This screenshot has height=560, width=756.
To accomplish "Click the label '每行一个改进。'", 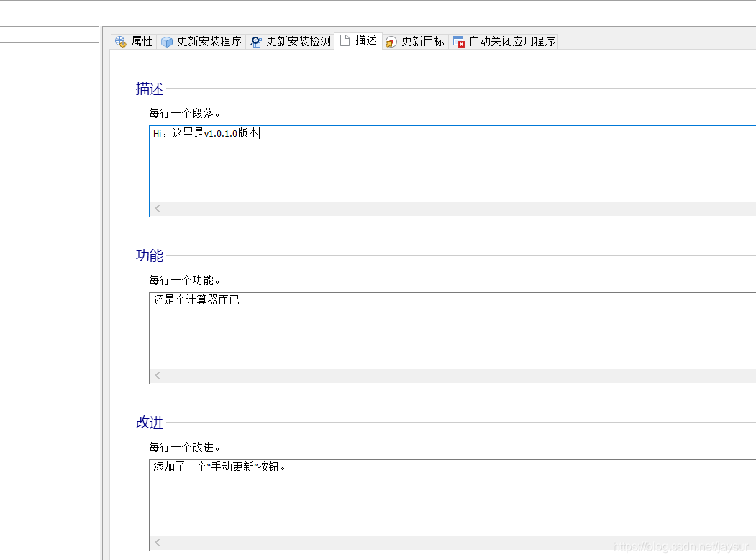I will [185, 447].
